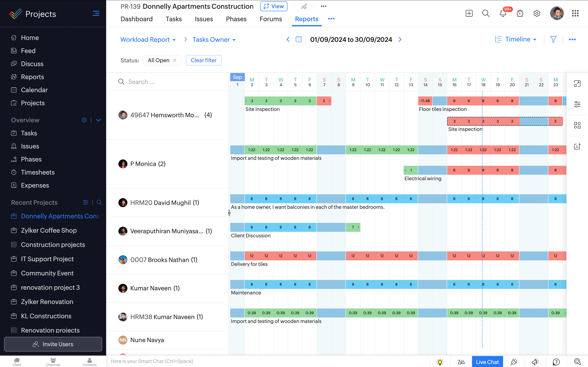Open the filter funnel icon
Image resolution: width=588 pixels, height=367 pixels.
pyautogui.click(x=553, y=39)
